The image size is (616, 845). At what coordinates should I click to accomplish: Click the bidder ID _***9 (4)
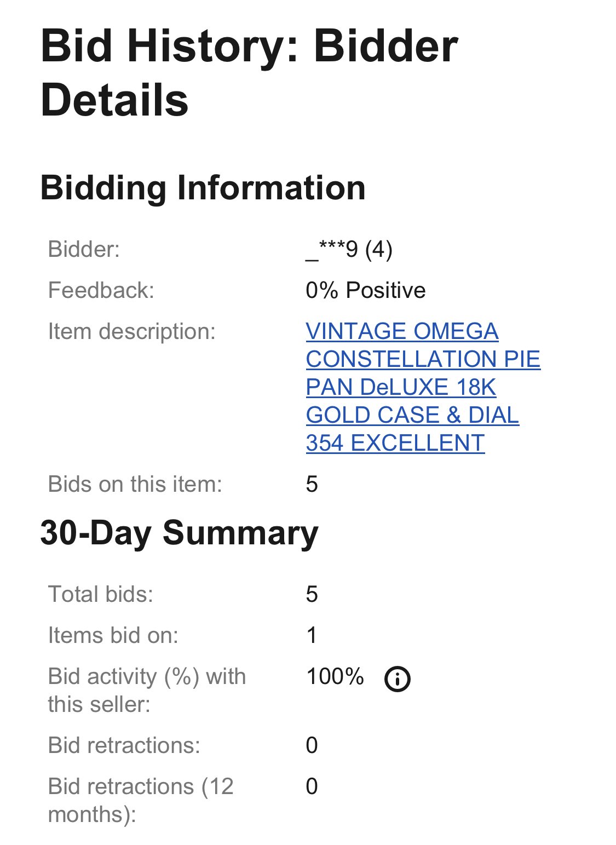tap(349, 250)
